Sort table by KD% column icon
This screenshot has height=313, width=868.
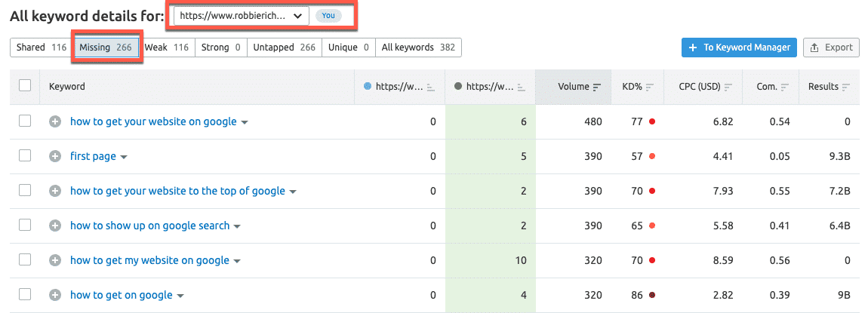(x=649, y=87)
